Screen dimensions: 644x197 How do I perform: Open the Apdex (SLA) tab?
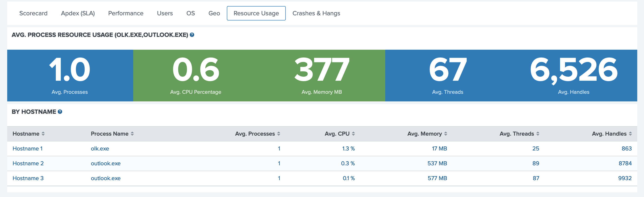pyautogui.click(x=78, y=13)
